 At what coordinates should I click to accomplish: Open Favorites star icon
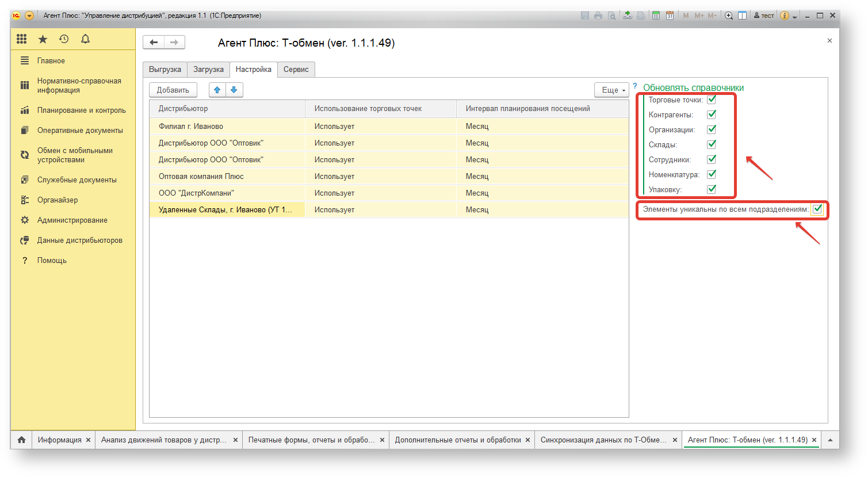(43, 39)
